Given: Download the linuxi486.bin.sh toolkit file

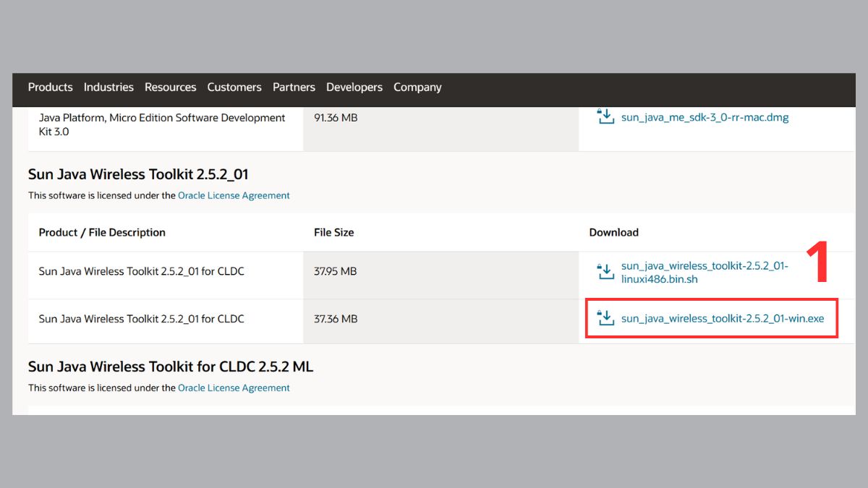Looking at the screenshot, I should pyautogui.click(x=704, y=273).
